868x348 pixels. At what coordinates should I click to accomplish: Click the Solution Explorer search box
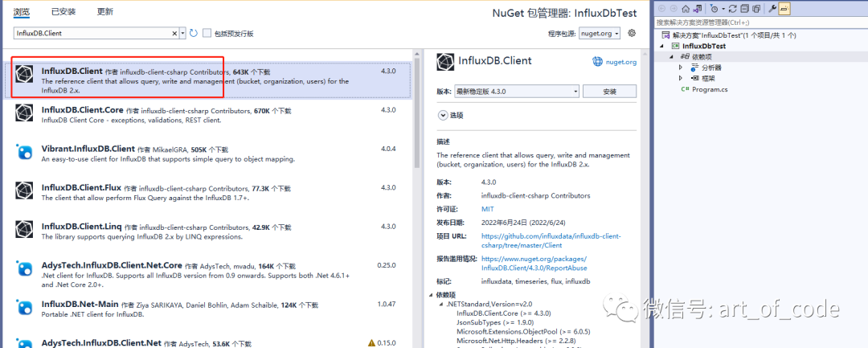760,23
